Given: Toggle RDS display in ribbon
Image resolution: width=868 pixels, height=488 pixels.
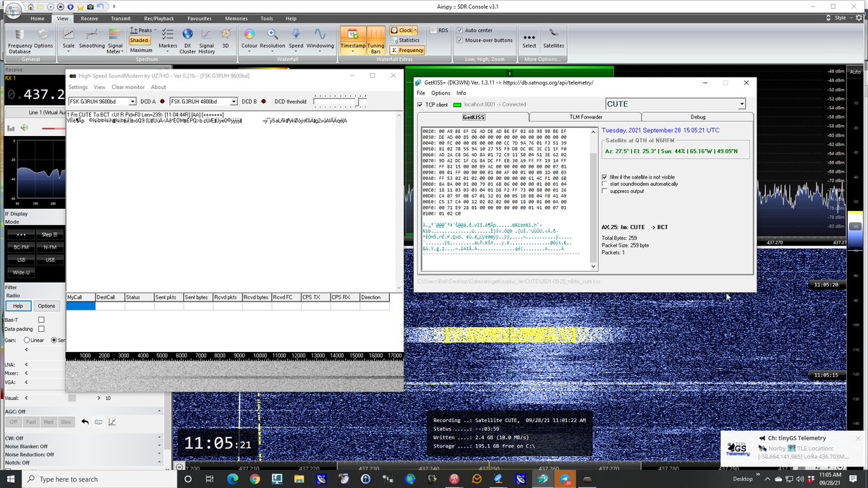Looking at the screenshot, I should tap(439, 30).
